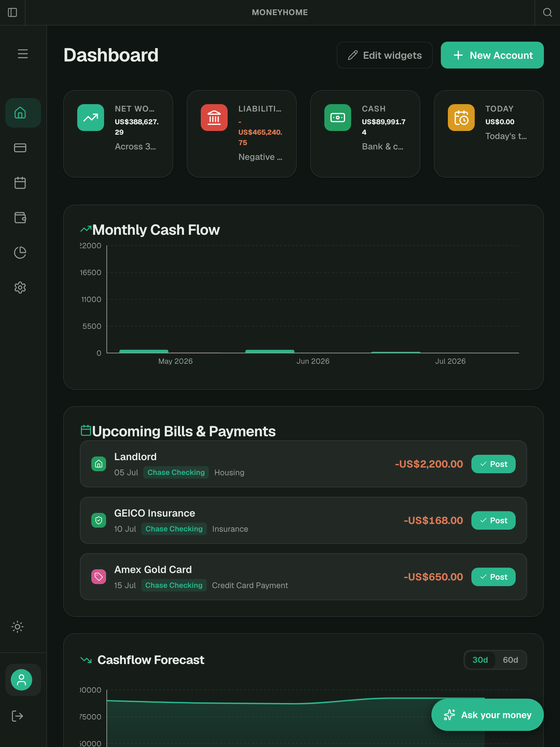Click the Amex Gold Card bill name
This screenshot has height=747, width=560.
[x=153, y=569]
